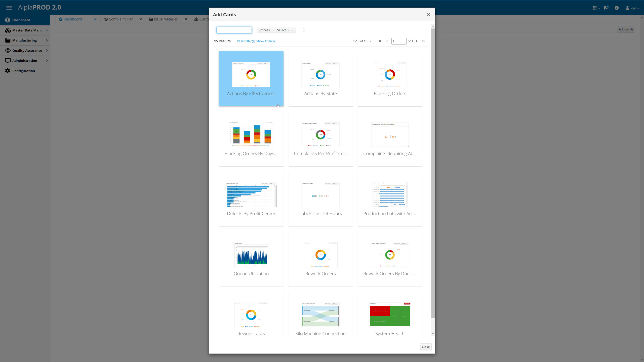Open the Configuration sidebar item
The image size is (644, 362).
23,71
